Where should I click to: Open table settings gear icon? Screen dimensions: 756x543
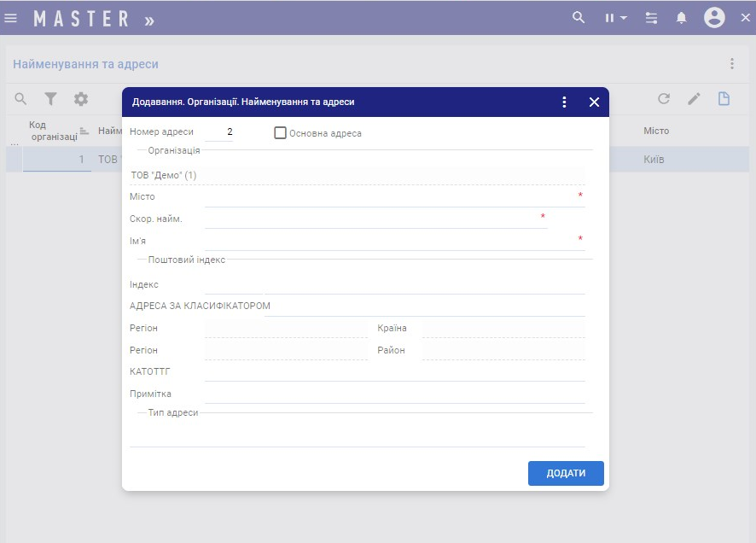81,99
